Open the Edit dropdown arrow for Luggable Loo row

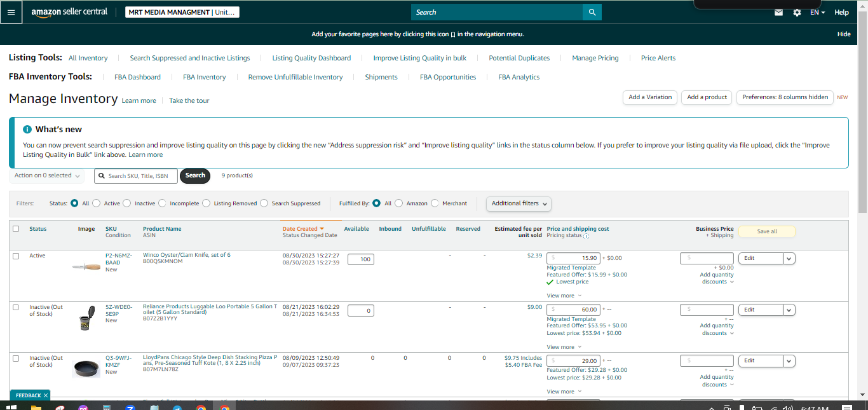click(x=789, y=310)
